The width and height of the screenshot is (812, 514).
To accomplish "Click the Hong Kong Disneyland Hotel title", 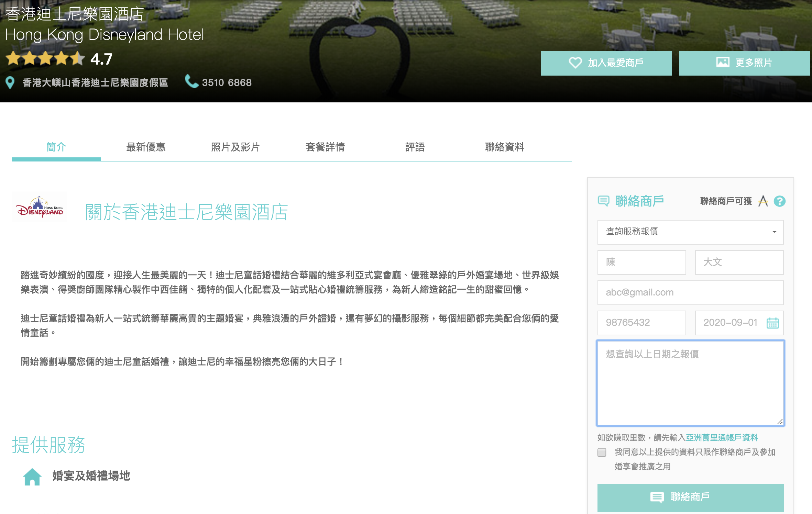I will coord(105,35).
